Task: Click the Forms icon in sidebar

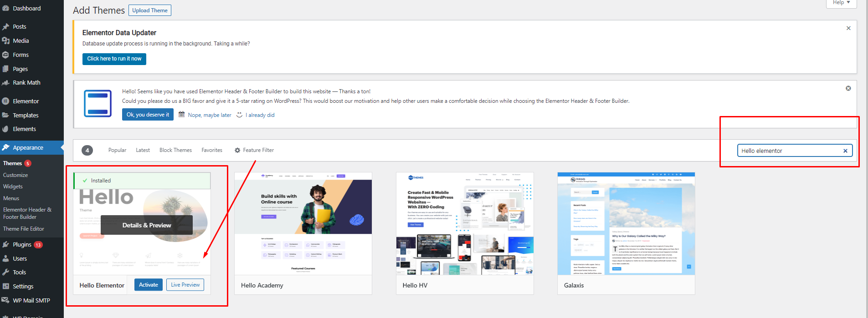Action: (x=5, y=55)
